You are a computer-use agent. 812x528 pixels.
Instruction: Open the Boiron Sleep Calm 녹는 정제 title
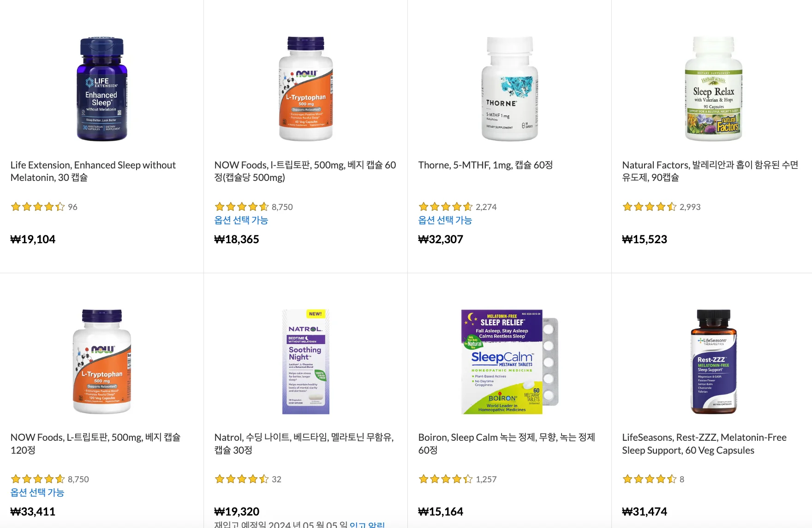507,444
